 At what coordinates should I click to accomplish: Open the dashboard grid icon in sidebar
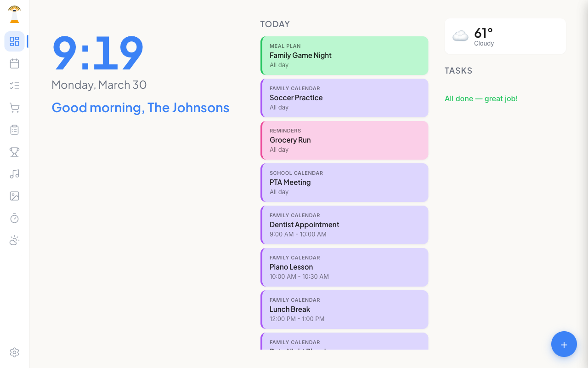click(x=14, y=41)
